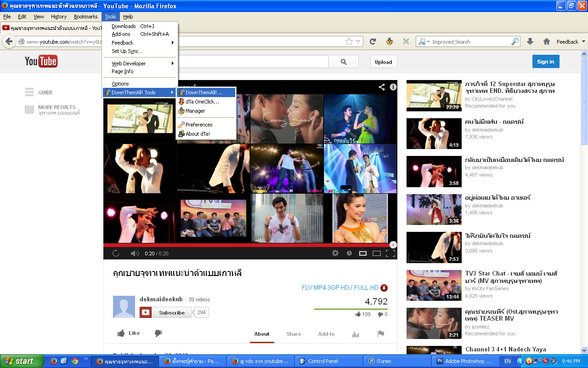The height and width of the screenshot is (368, 588).
Task: Reload the page with the refresh icon
Action: pos(373,41)
